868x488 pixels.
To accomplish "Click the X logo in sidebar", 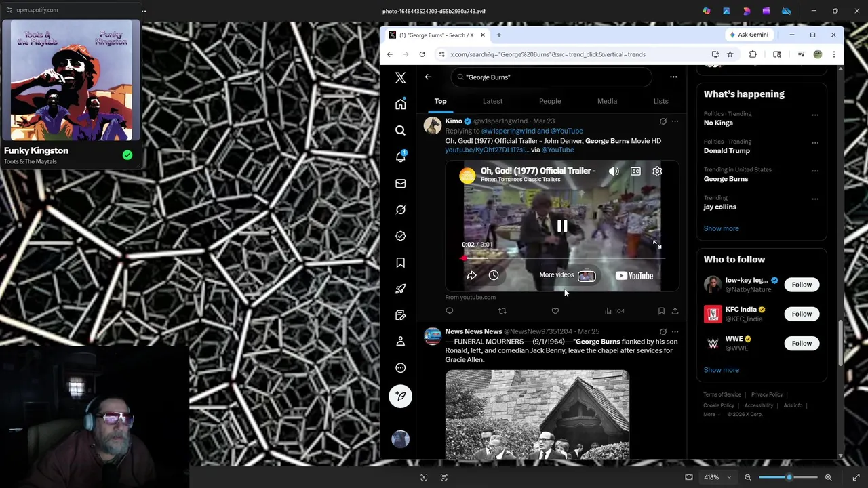I will pos(400,78).
